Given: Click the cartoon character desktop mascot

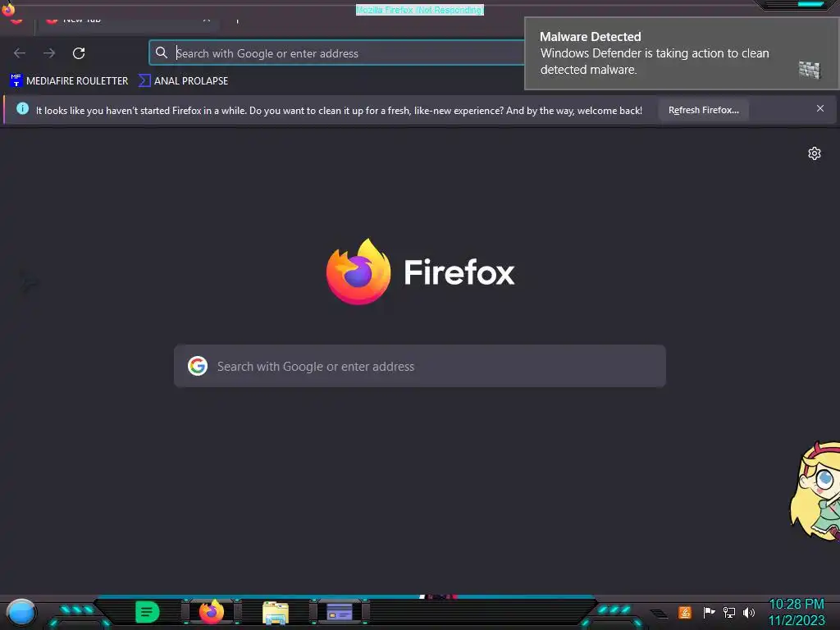Looking at the screenshot, I should [x=815, y=491].
